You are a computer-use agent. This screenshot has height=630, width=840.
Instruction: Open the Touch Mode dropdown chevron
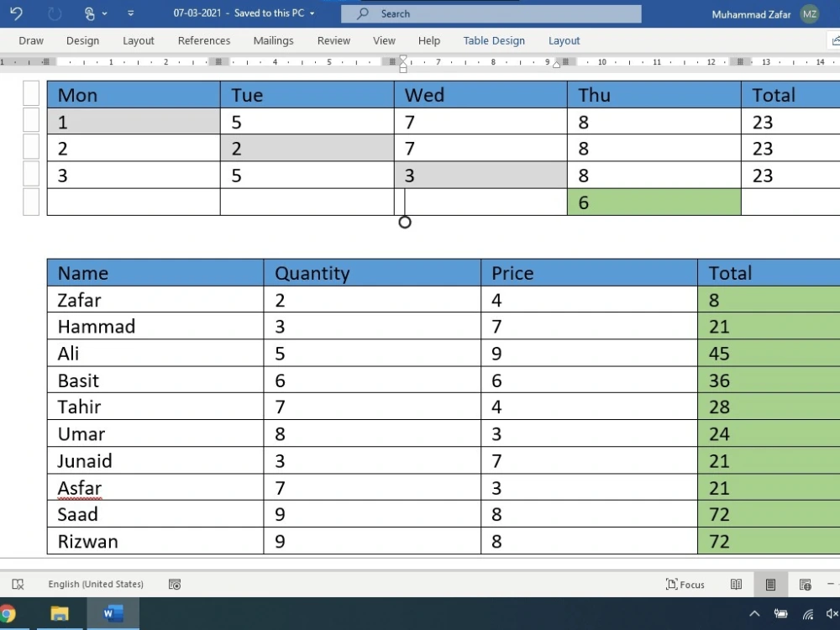[x=104, y=13]
